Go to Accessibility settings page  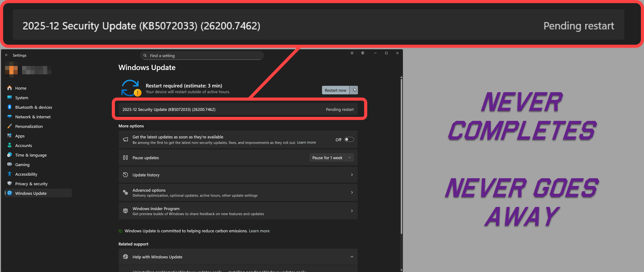click(38, 174)
